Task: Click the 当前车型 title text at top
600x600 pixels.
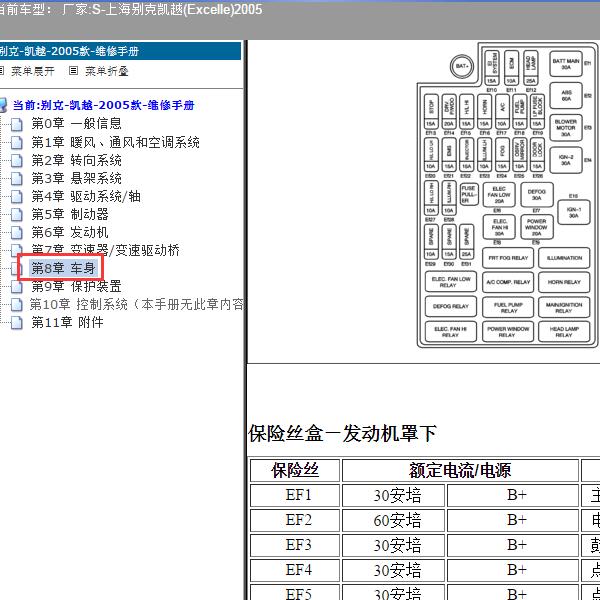Action: click(130, 9)
